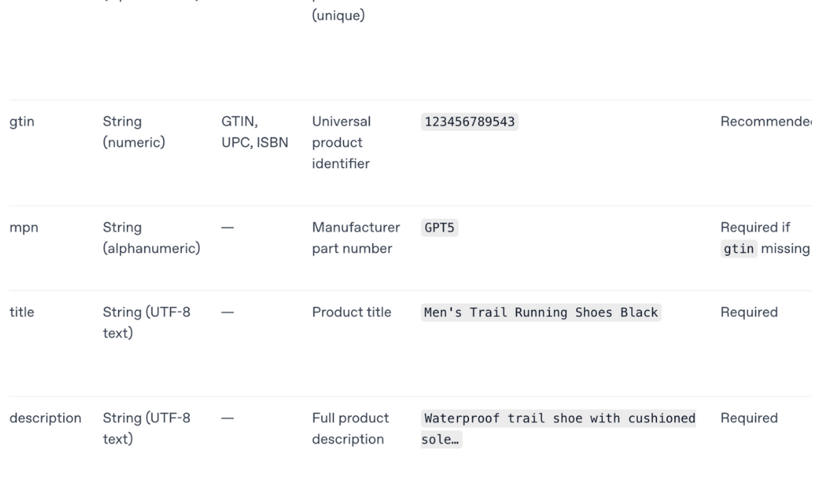Click the title field name cell

(x=22, y=312)
